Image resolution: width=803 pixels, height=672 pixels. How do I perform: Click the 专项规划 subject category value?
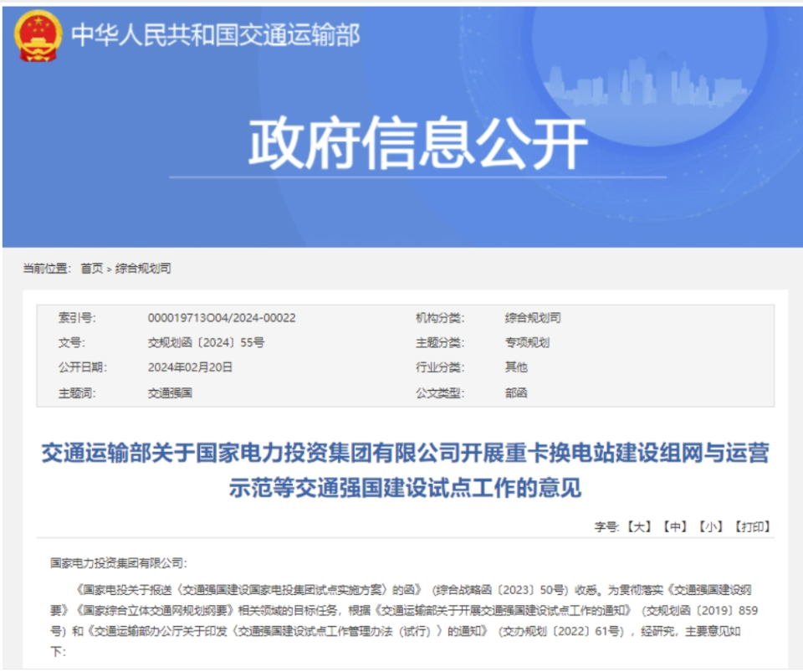tap(527, 342)
